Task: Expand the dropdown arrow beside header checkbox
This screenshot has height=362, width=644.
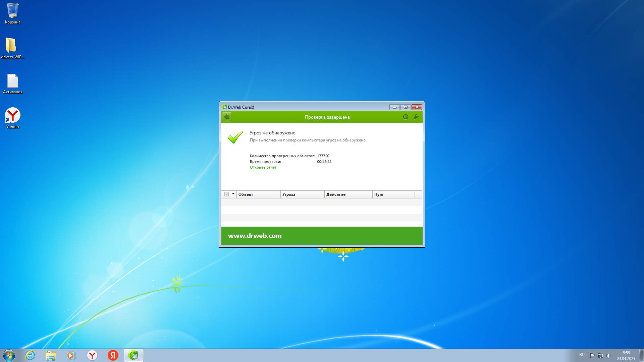Action: 233,194
